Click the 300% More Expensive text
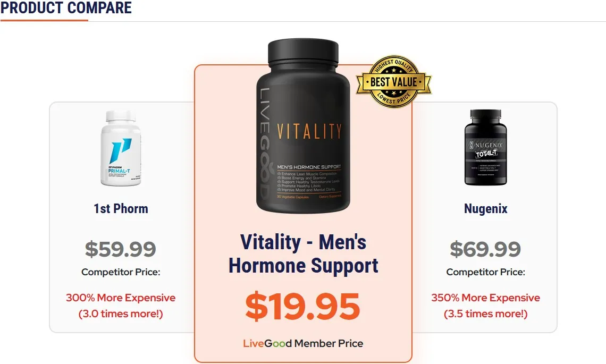The height and width of the screenshot is (364, 606). pyautogui.click(x=121, y=298)
